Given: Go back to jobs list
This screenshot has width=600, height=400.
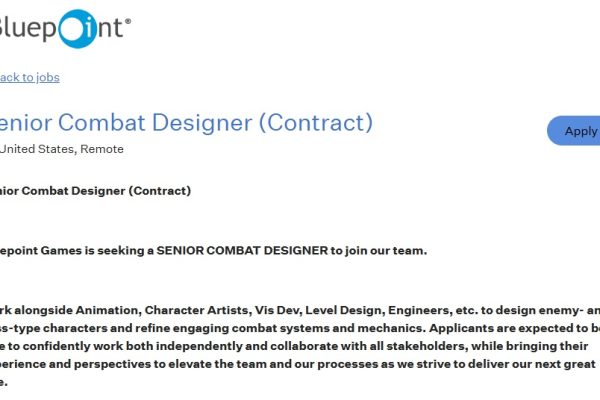Looking at the screenshot, I should 28,77.
